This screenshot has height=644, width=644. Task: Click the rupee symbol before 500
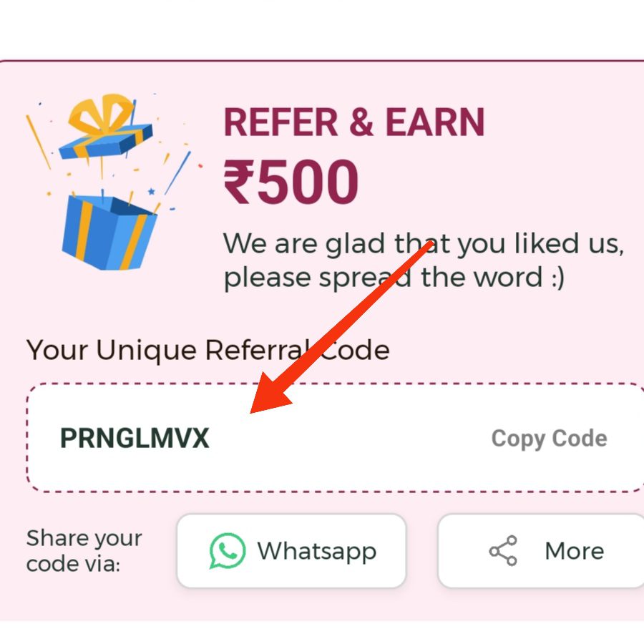click(x=238, y=182)
